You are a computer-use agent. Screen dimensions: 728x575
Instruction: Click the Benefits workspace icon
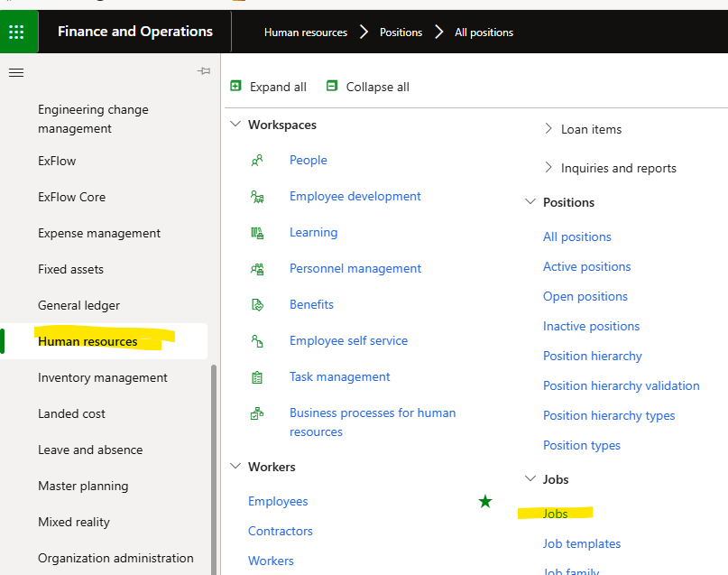coord(257,305)
